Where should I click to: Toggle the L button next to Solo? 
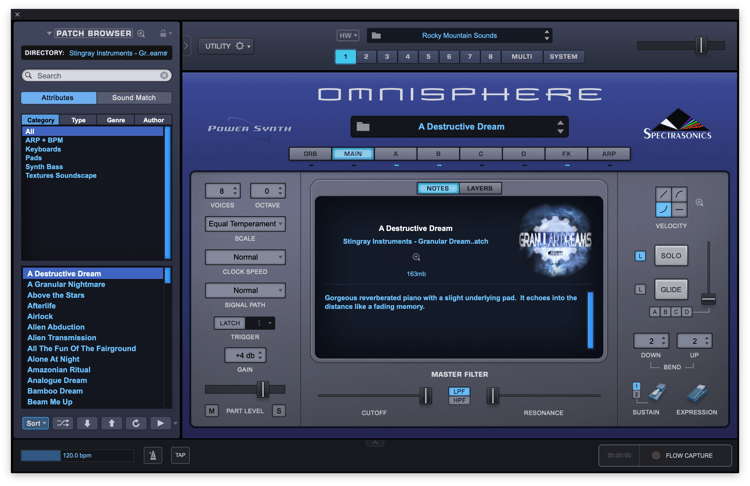[x=640, y=256]
